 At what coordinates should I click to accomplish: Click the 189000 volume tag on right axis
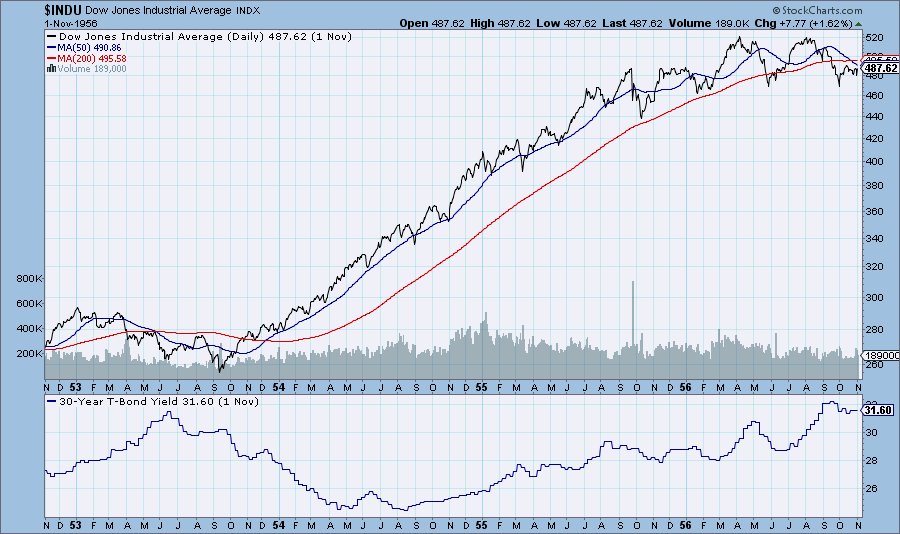click(x=882, y=355)
